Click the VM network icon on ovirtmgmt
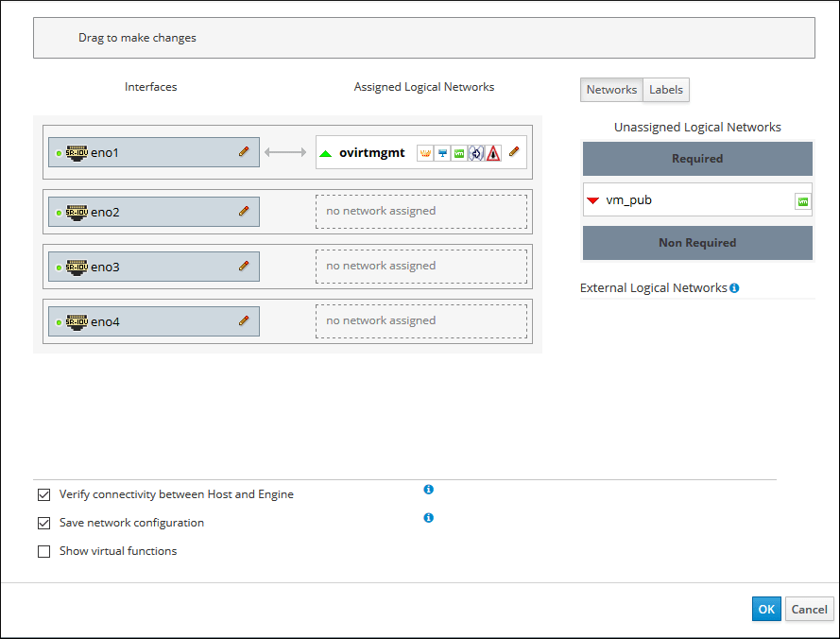The image size is (840, 639). pos(458,152)
